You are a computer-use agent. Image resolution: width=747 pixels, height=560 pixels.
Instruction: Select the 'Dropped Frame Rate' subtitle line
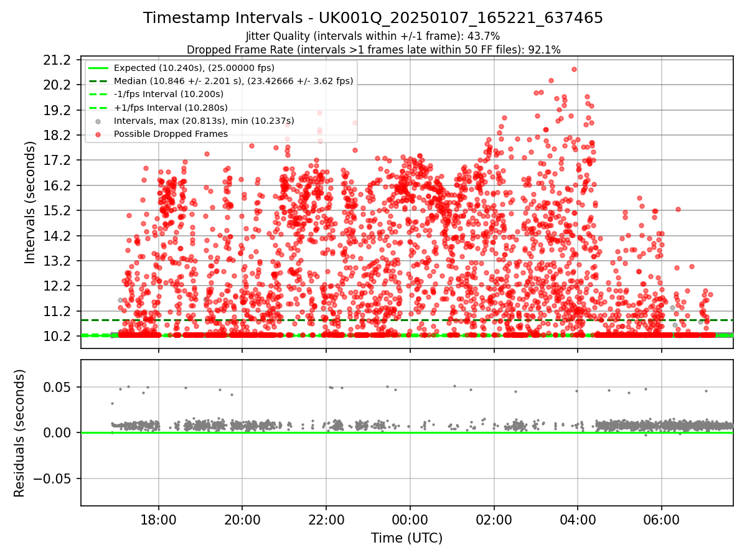coord(373,50)
